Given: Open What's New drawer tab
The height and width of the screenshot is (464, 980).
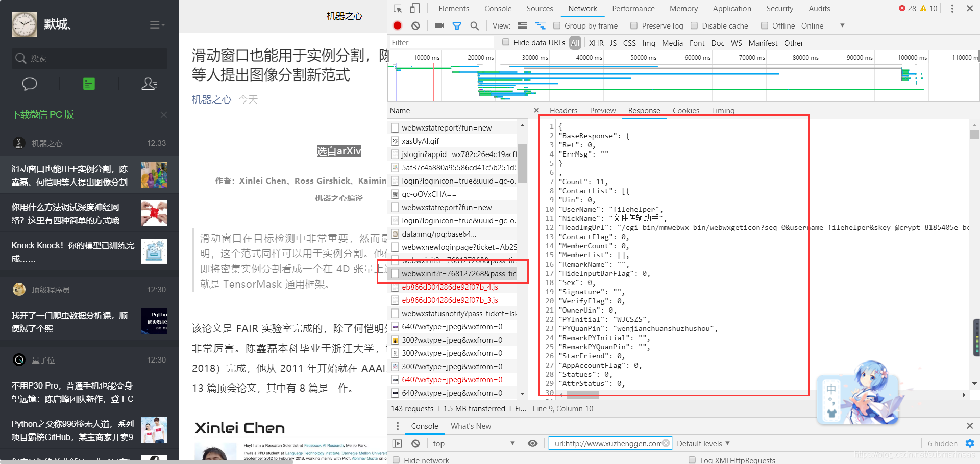Looking at the screenshot, I should (471, 426).
